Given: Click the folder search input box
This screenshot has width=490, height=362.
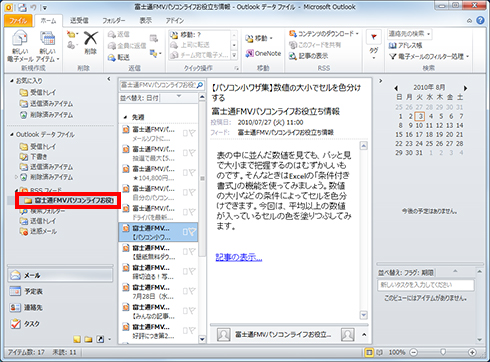Looking at the screenshot, I should (158, 85).
